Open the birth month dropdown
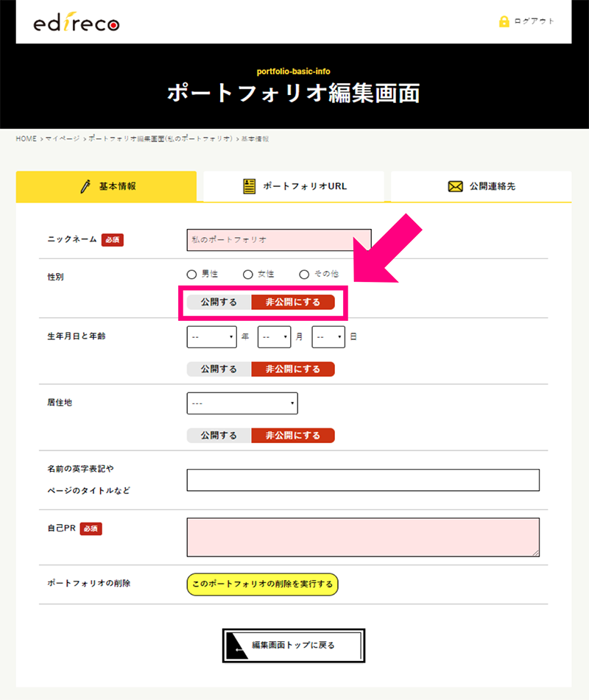The height and width of the screenshot is (700, 589). [274, 336]
